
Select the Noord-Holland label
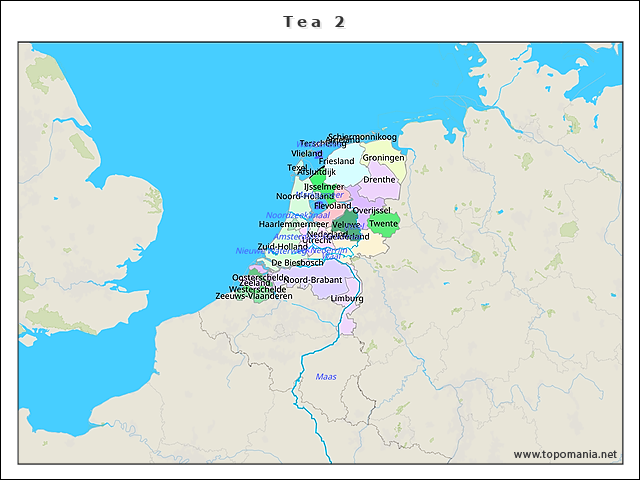coord(305,196)
